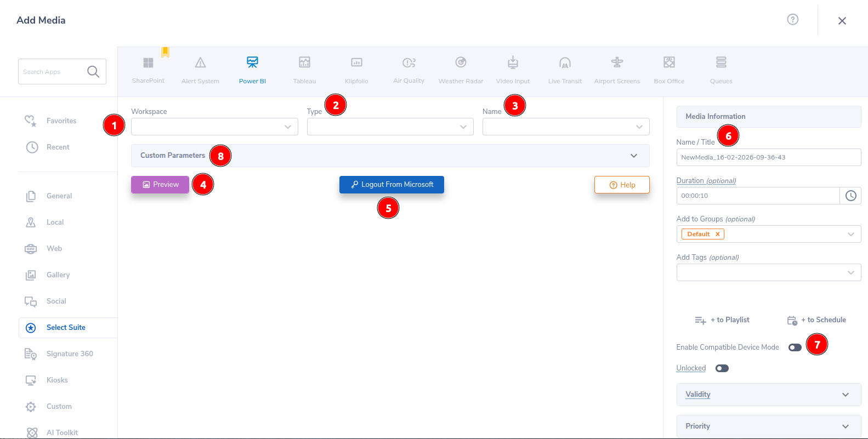Click the duration clock icon
The height and width of the screenshot is (439, 868).
tap(850, 196)
